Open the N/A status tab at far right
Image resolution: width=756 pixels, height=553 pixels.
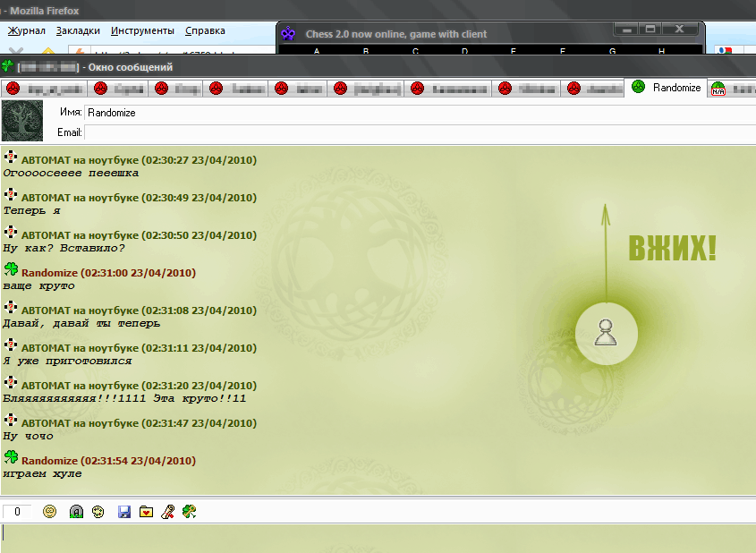pyautogui.click(x=731, y=89)
